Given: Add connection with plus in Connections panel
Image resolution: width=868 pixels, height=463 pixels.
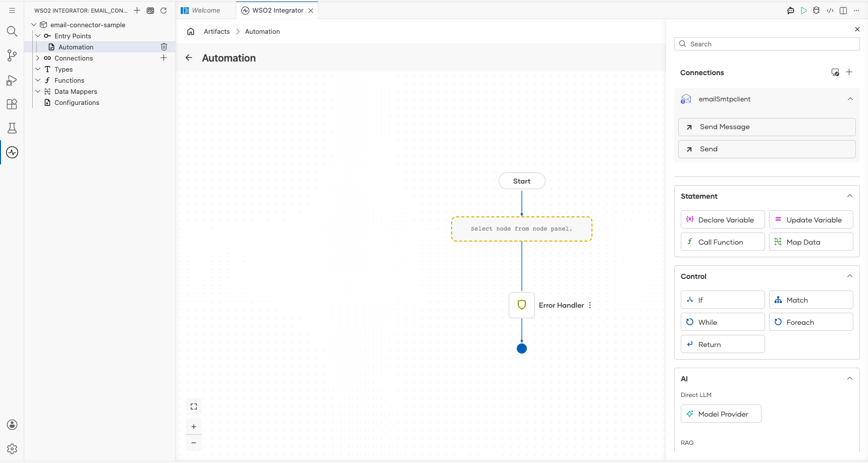Looking at the screenshot, I should [x=849, y=72].
